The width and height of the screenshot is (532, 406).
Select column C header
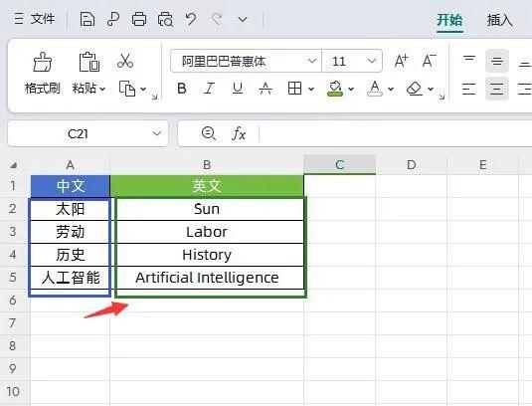point(340,164)
